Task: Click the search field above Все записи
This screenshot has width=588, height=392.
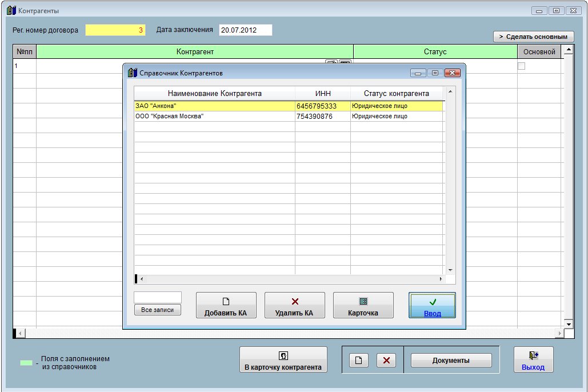Action: pyautogui.click(x=158, y=298)
